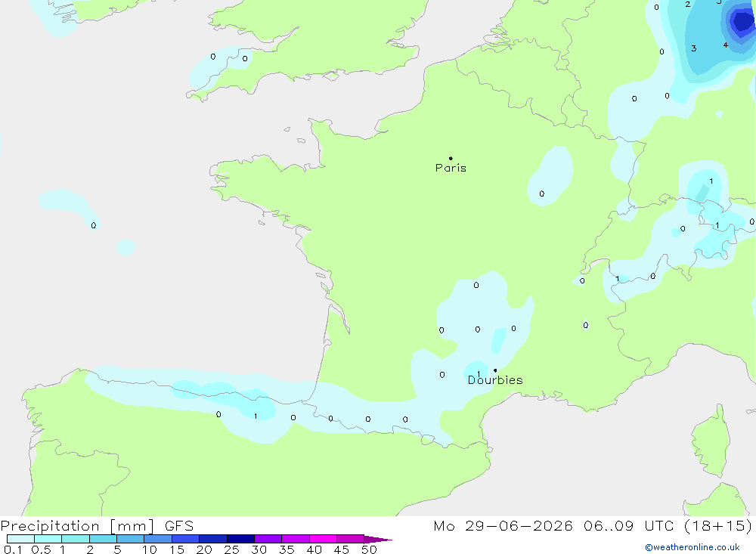Image resolution: width=756 pixels, height=554 pixels.
Task: Pick the 0.1–0.5 mm legend swatch
Action: point(20,539)
